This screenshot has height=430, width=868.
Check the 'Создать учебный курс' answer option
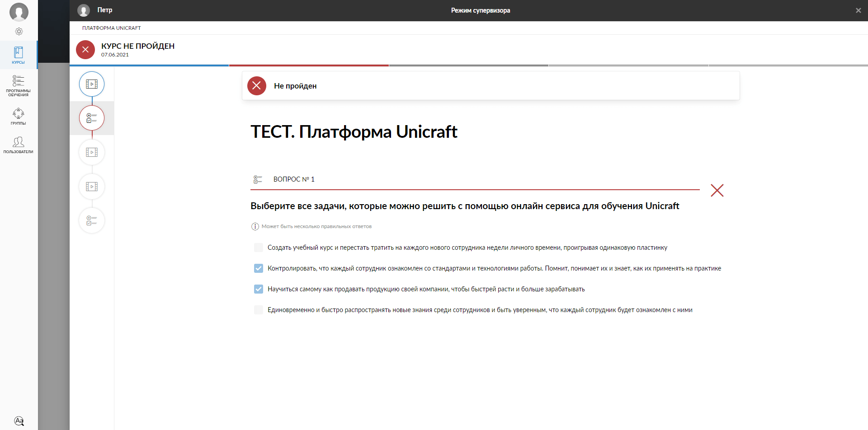(x=259, y=248)
